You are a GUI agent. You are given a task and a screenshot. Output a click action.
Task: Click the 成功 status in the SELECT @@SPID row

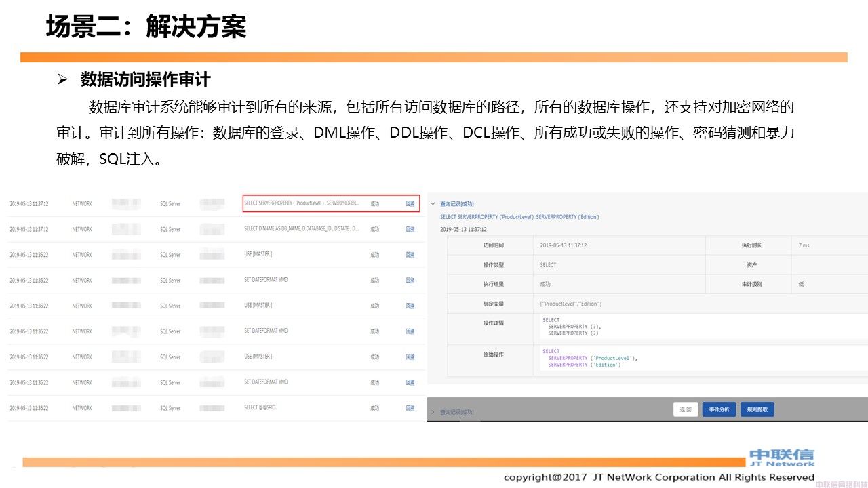tap(375, 408)
